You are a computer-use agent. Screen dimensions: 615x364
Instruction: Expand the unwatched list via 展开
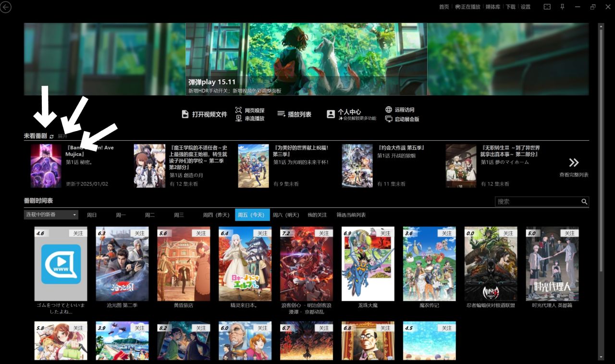point(62,136)
